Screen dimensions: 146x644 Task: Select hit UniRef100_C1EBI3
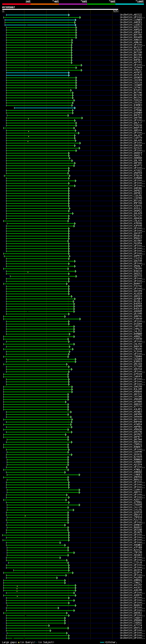click(131, 25)
